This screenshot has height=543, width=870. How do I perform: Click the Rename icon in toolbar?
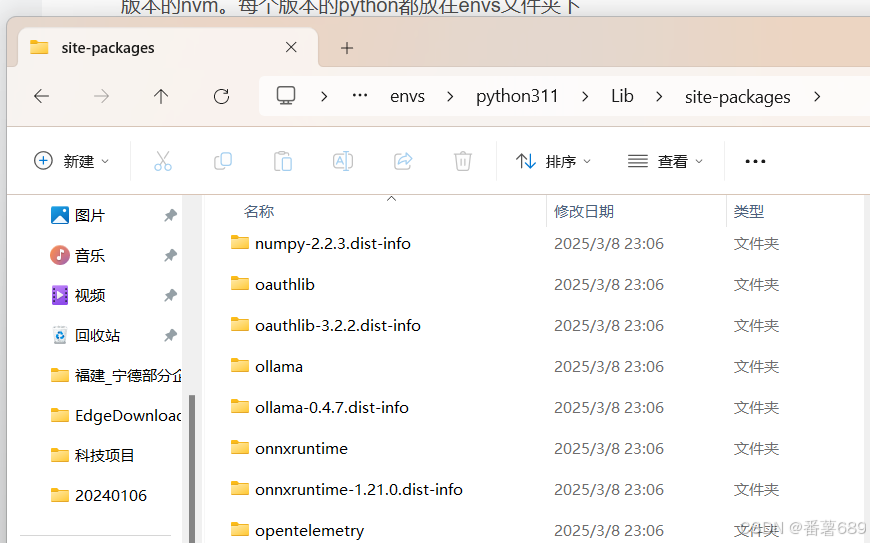[x=343, y=161]
